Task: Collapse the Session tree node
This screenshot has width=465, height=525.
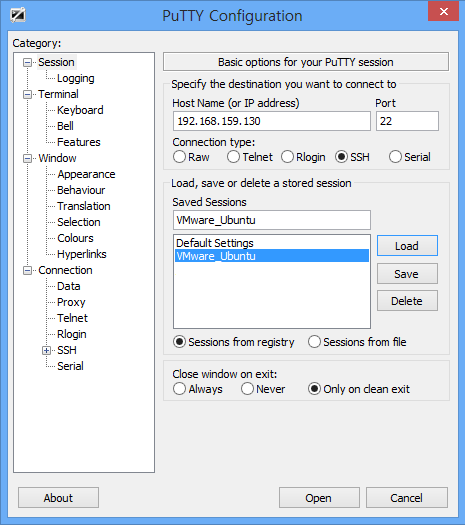Action: point(27,62)
